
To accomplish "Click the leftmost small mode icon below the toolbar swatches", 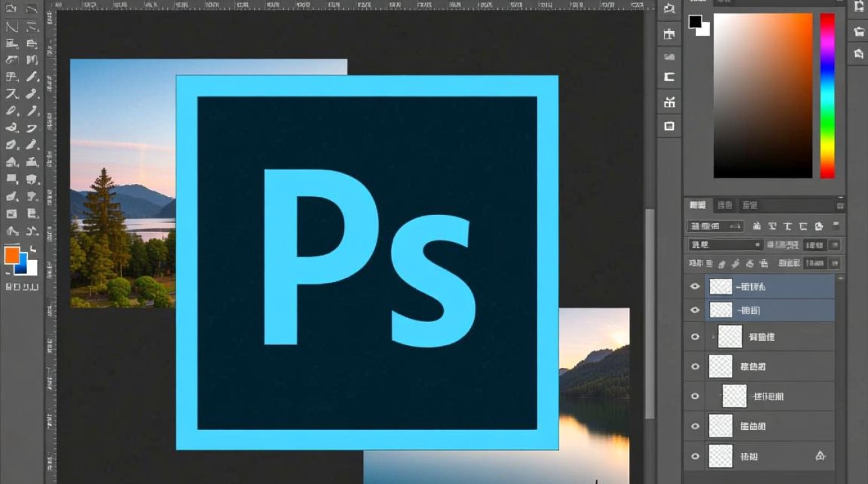I will [x=9, y=287].
